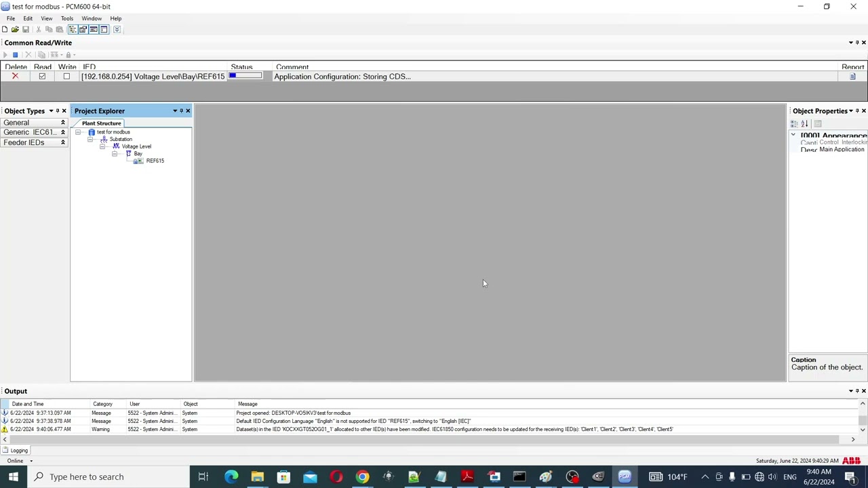Screen dimensions: 868x488
Task: Toggle Object Properties view toolbar icon
Action: (x=83, y=29)
